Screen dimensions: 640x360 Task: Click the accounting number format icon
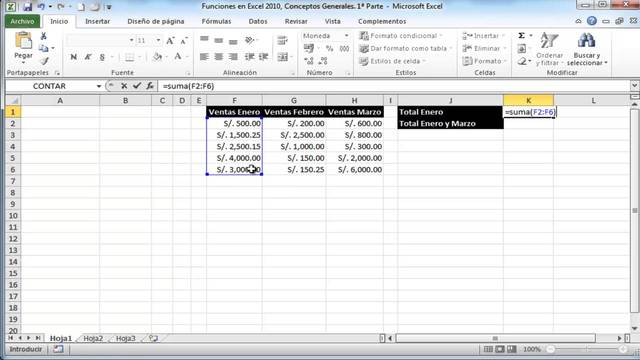tap(309, 49)
